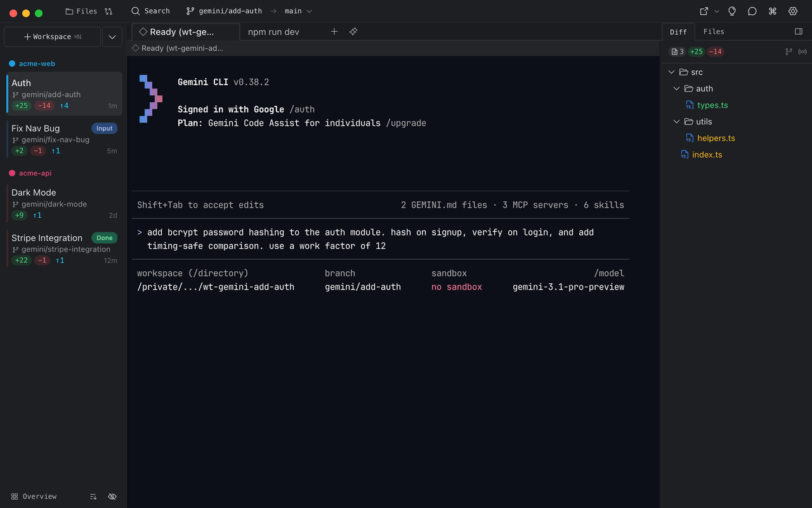Screen dimensions: 812x508
Task: Click the open-in-external-app icon
Action: [704, 11]
